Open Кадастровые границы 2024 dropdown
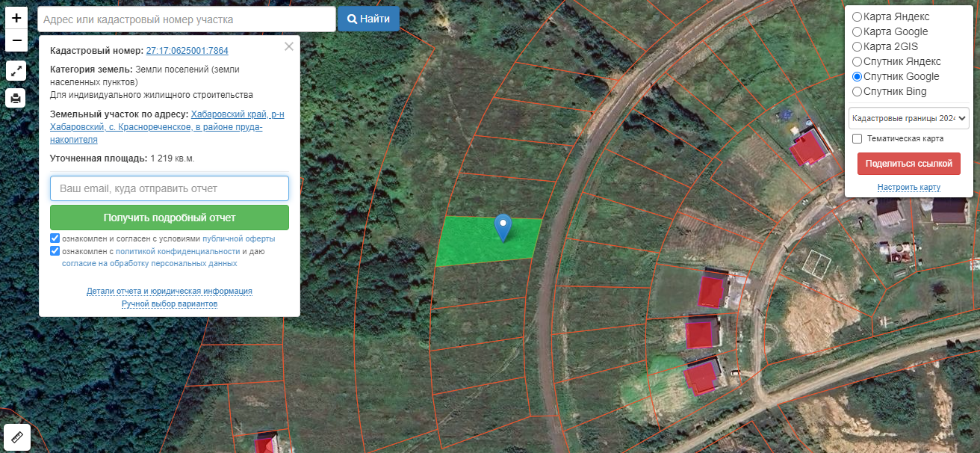Image resolution: width=980 pixels, height=453 pixels. [908, 118]
